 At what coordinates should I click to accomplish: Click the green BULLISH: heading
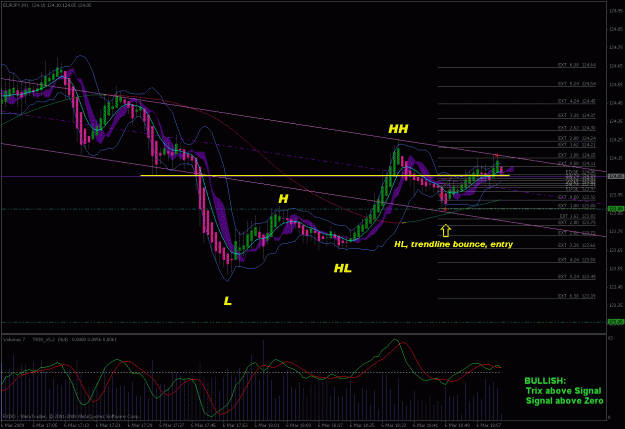click(x=545, y=381)
